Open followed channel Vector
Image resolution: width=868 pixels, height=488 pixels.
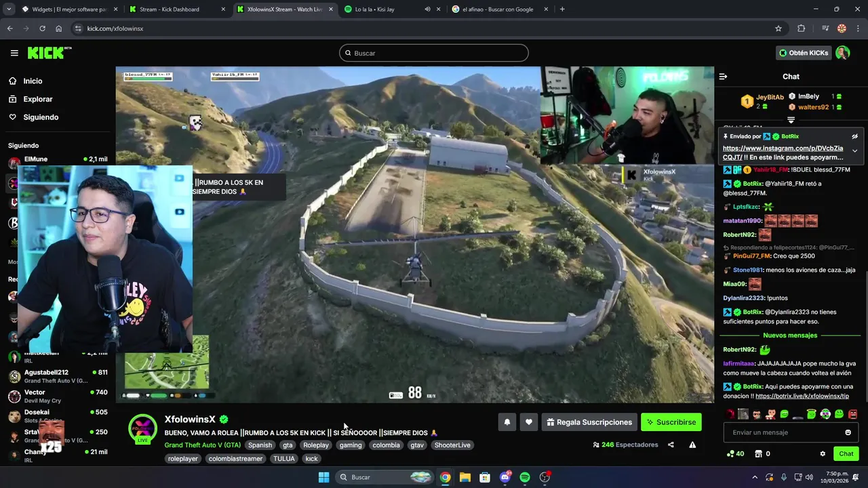(x=58, y=396)
